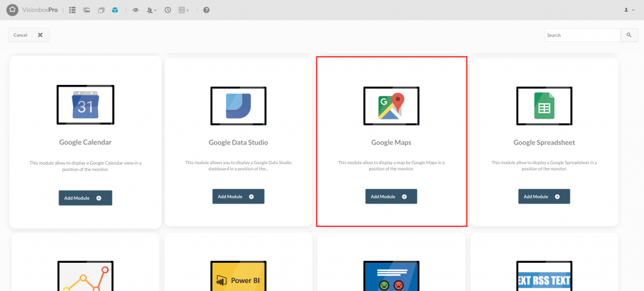Click the VisionboxPro home logo icon
Viewport: 644px width, 291px height.
tap(13, 10)
